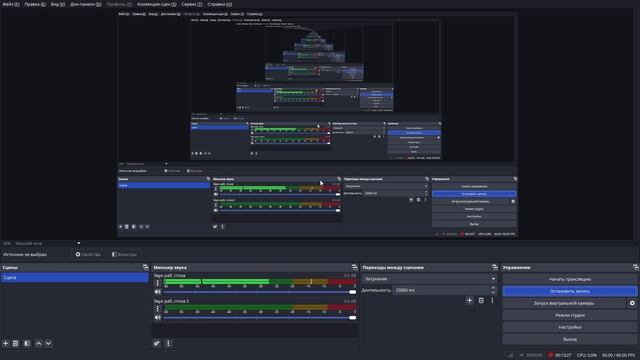640x360 pixels.
Task: Open the preview scale dropdown arrow
Action: pos(78,243)
